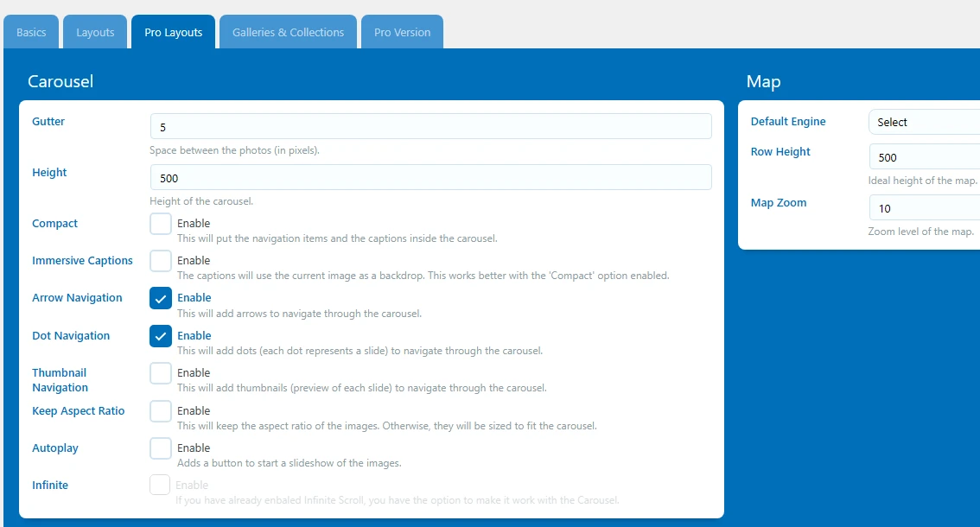
Task: Open Galleries & Collections tab
Action: (288, 33)
